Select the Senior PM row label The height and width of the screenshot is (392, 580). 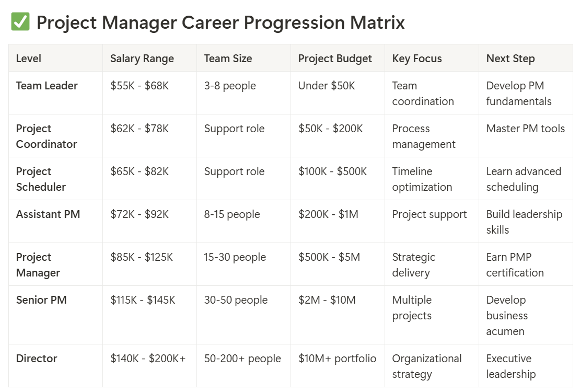pos(41,300)
